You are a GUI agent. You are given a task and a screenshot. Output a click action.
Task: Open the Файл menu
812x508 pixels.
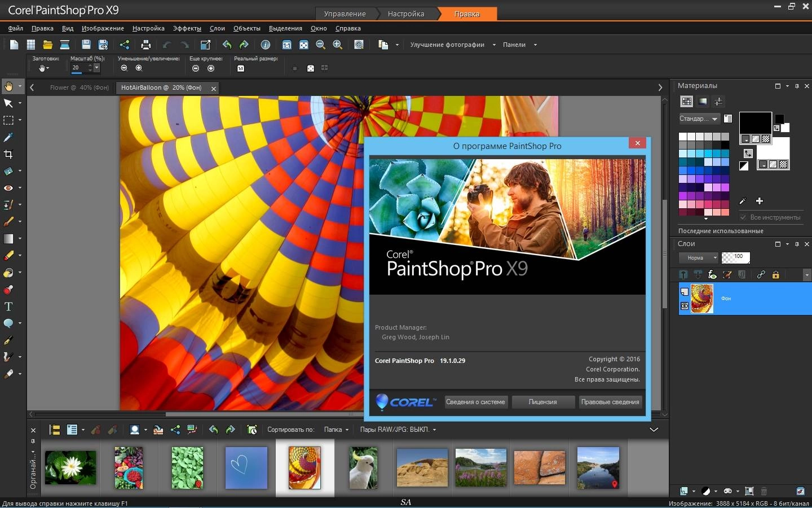[x=16, y=28]
